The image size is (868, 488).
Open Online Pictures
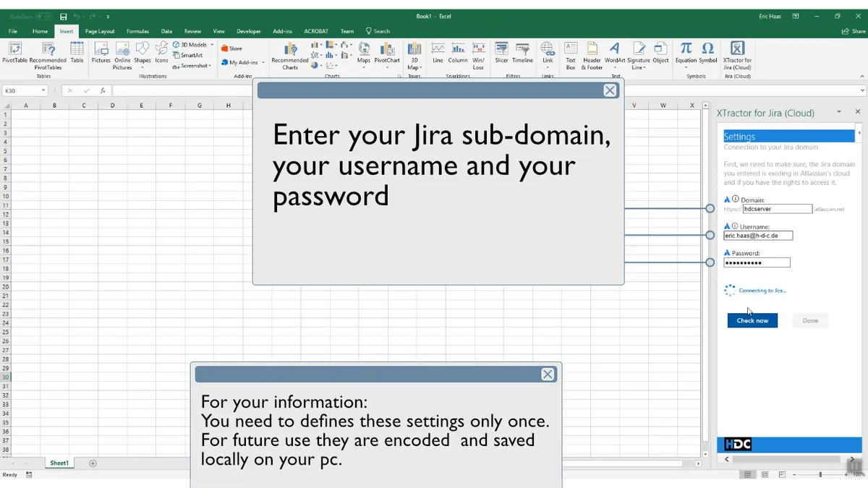(x=122, y=55)
